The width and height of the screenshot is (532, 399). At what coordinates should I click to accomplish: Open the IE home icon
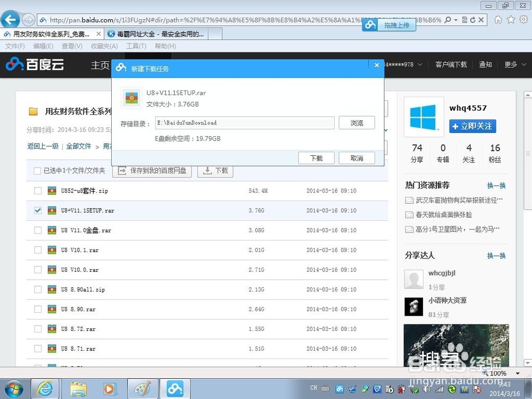pyautogui.click(x=498, y=20)
